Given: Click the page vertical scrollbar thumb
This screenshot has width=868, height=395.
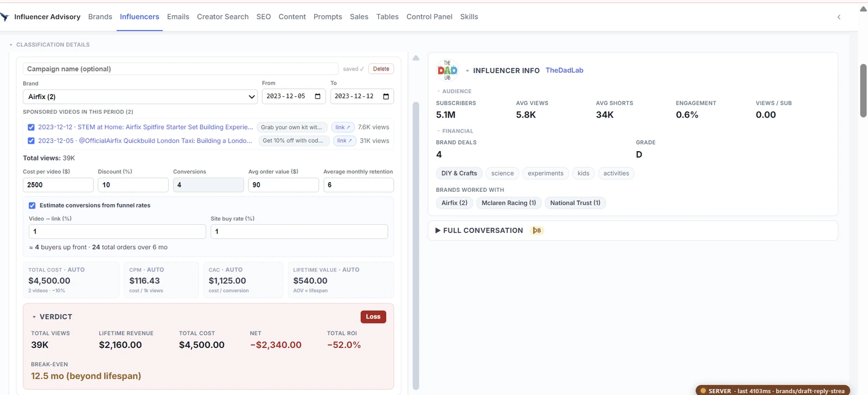Looking at the screenshot, I should click(863, 90).
